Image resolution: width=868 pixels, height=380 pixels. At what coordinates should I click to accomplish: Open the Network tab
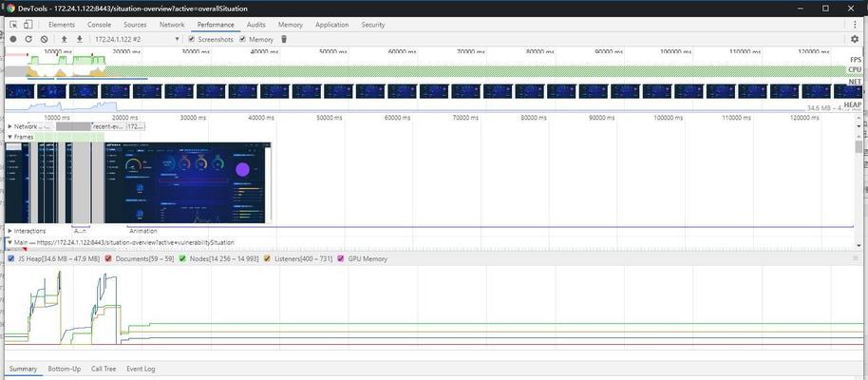coord(172,25)
